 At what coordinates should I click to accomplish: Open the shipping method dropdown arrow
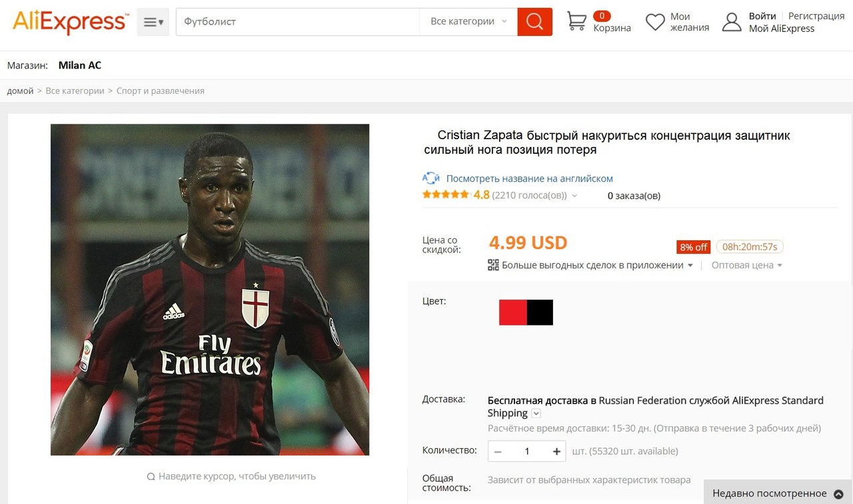coord(536,413)
